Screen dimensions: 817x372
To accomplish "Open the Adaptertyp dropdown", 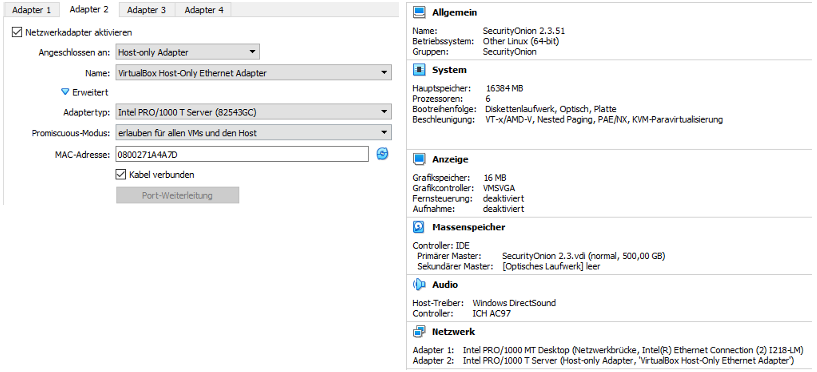I will coord(253,111).
